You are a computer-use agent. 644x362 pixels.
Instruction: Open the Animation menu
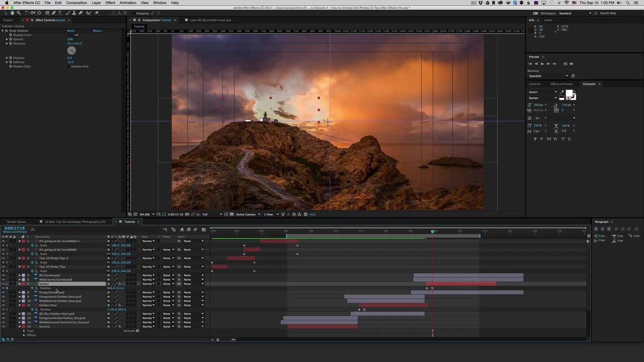(127, 3)
